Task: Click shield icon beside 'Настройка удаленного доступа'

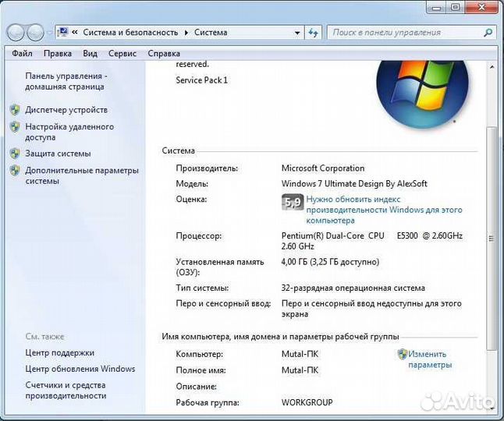Action: click(x=15, y=127)
